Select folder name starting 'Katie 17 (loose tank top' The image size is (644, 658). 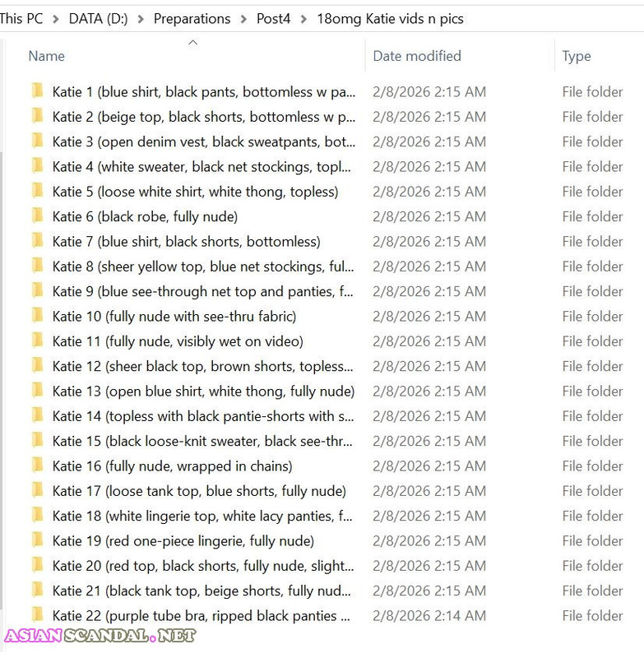[199, 490]
